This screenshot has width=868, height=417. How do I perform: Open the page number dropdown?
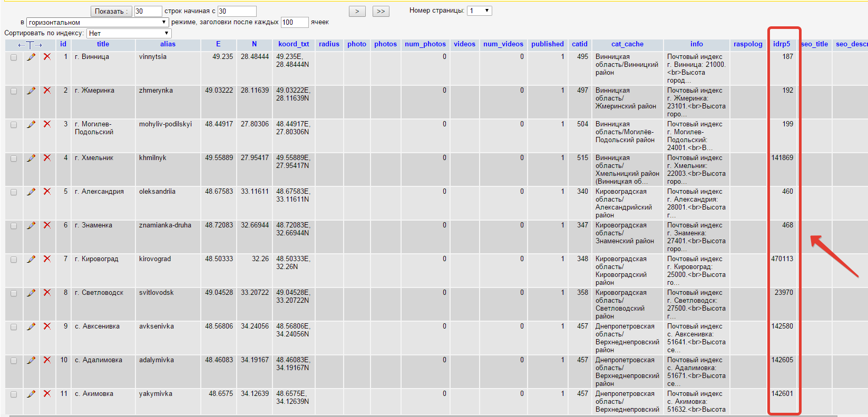coord(480,11)
